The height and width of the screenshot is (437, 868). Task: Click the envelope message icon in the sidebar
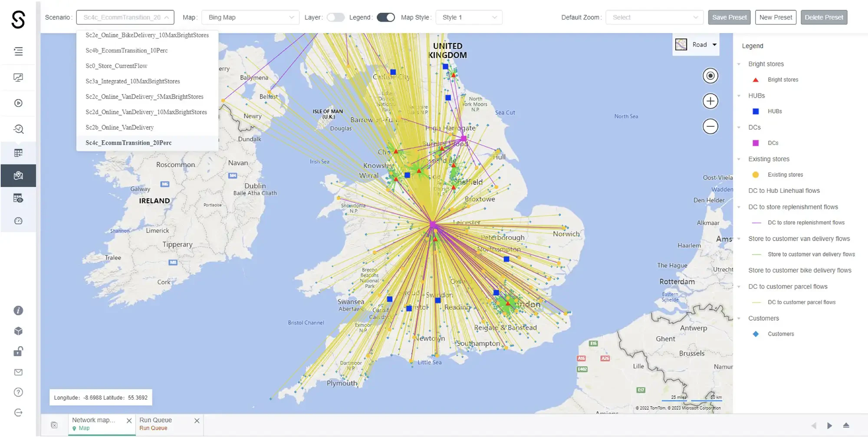pyautogui.click(x=18, y=372)
